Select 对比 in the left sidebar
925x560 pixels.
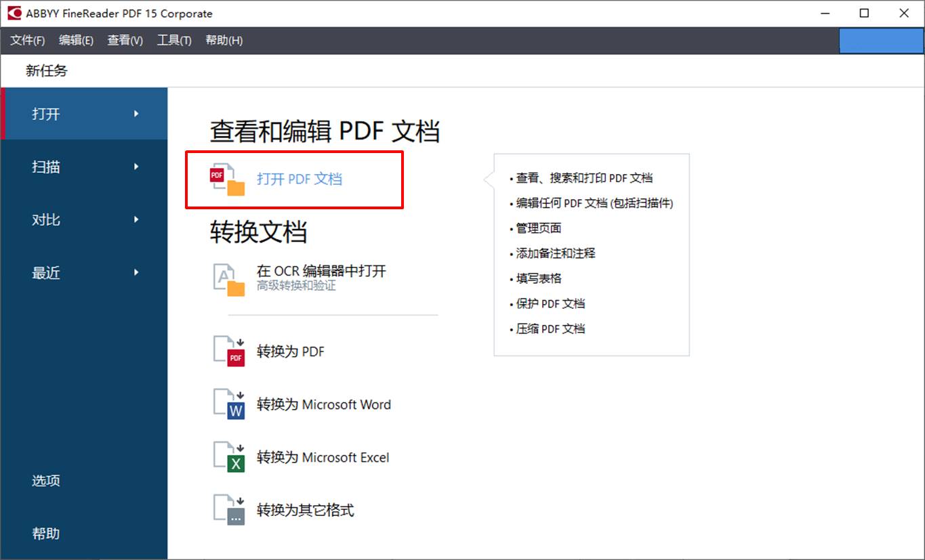[x=84, y=219]
